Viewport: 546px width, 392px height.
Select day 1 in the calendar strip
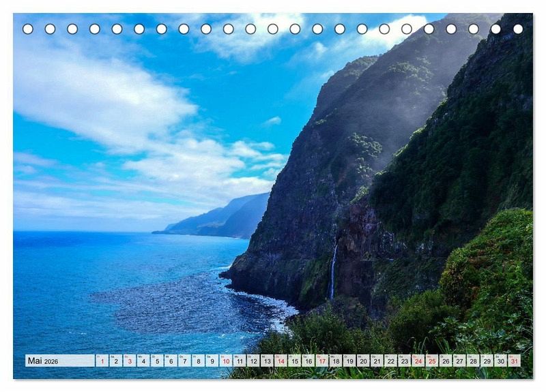[x=102, y=361]
